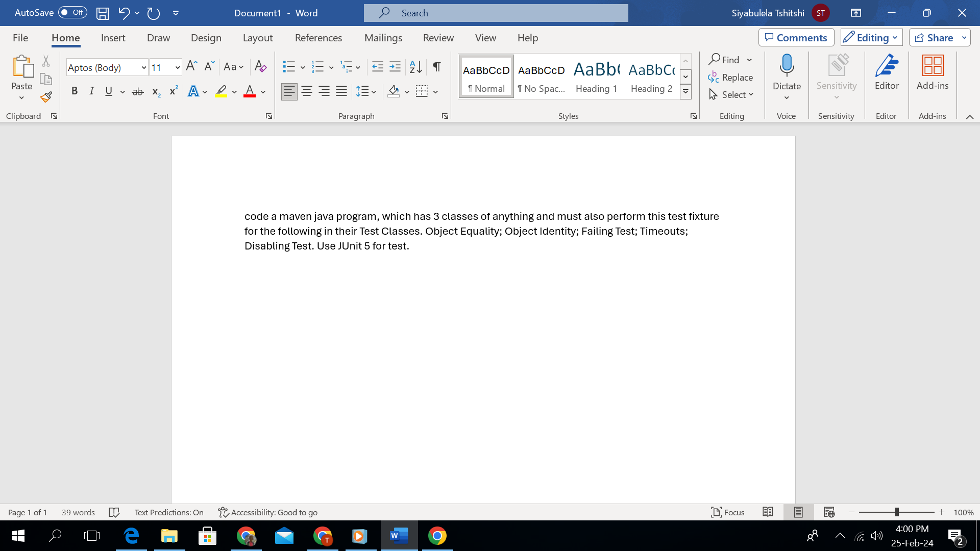Switch to Web Layout view

click(829, 512)
